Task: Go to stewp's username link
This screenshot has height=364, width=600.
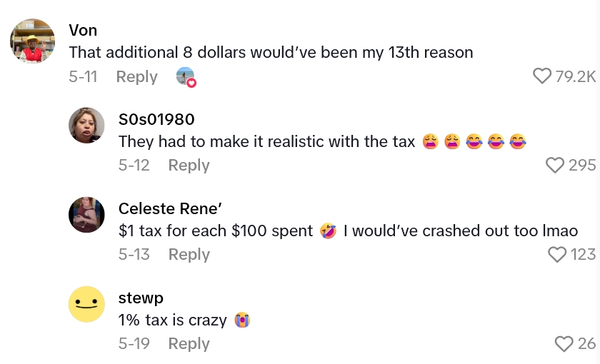Action: coord(141,298)
